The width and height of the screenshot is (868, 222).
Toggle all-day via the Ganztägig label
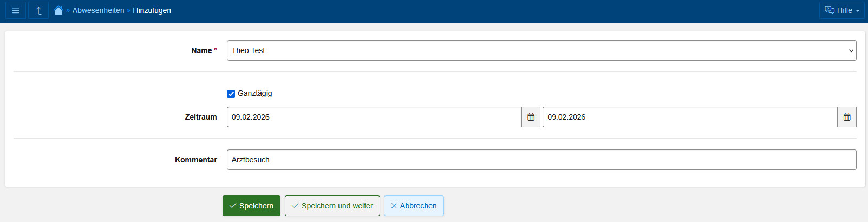coord(255,93)
